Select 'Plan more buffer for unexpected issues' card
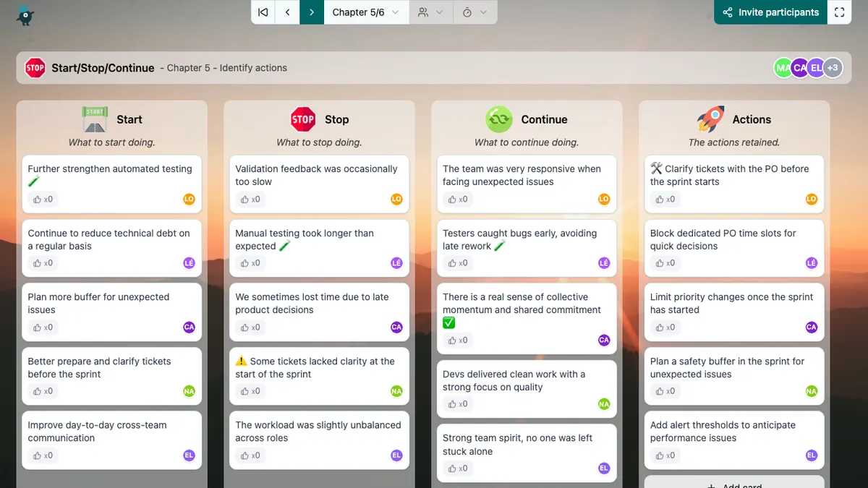 click(x=98, y=303)
